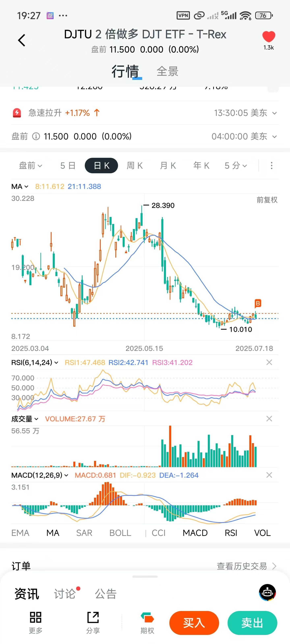290x644 pixels.
Task: Tap the 10.010 low price label
Action: 240,329
